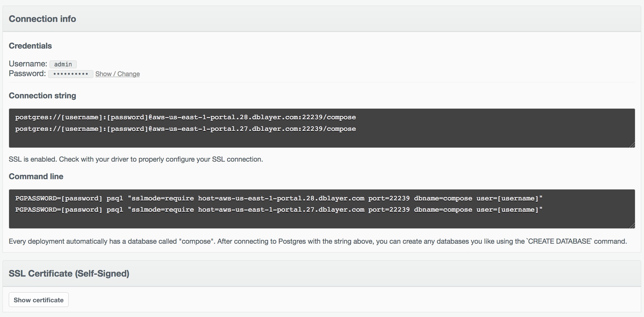This screenshot has height=317, width=644.
Task: Click the masked password field
Action: click(x=70, y=74)
